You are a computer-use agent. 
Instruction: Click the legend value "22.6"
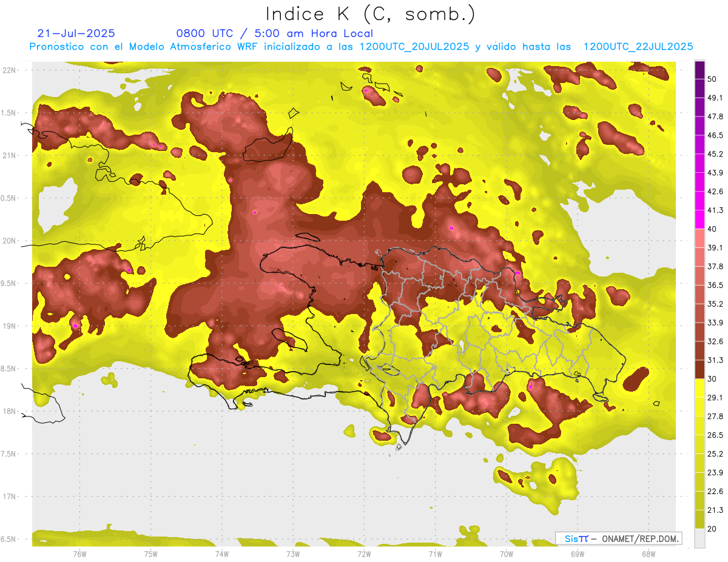point(716,492)
